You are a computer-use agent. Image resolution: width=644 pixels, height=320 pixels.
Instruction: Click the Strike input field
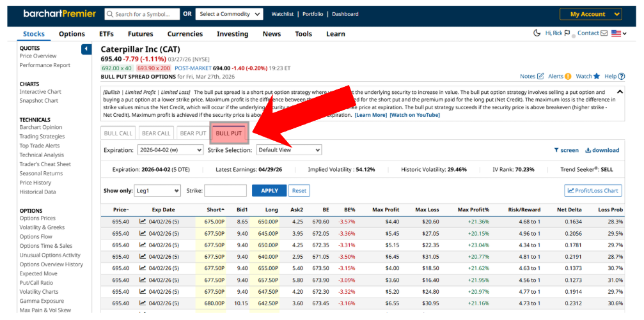(225, 190)
